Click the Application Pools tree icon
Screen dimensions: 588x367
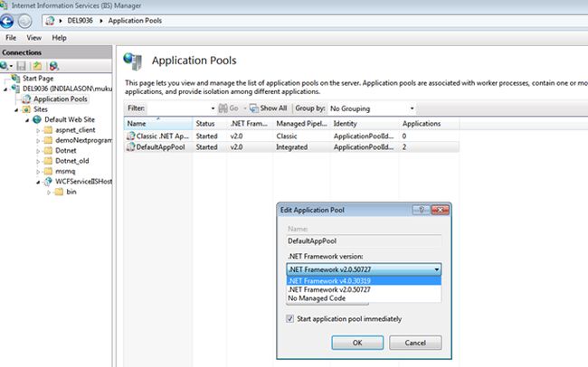click(x=26, y=99)
